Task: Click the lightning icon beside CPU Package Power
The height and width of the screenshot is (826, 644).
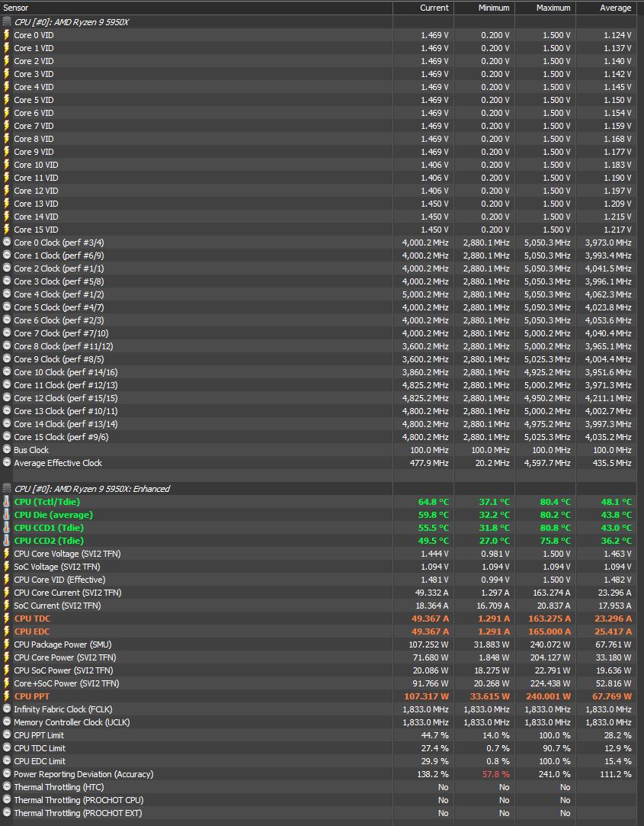Action: point(6,644)
